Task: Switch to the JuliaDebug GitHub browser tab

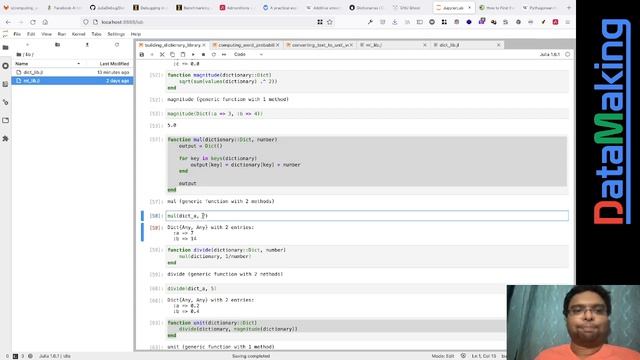Action: (107, 8)
